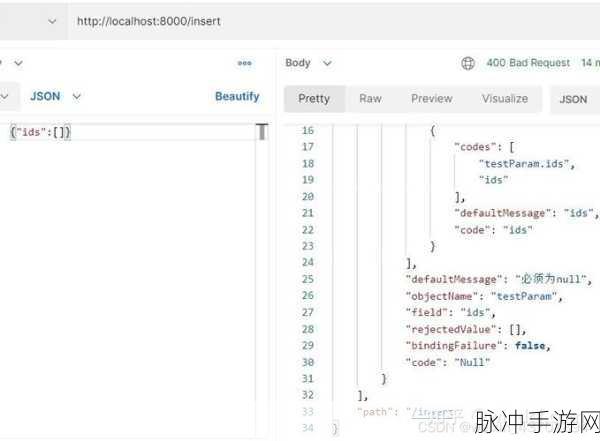Screen dimensions: 600x441
Task: Click the false value of bindingFailure
Action: pyautogui.click(x=530, y=346)
